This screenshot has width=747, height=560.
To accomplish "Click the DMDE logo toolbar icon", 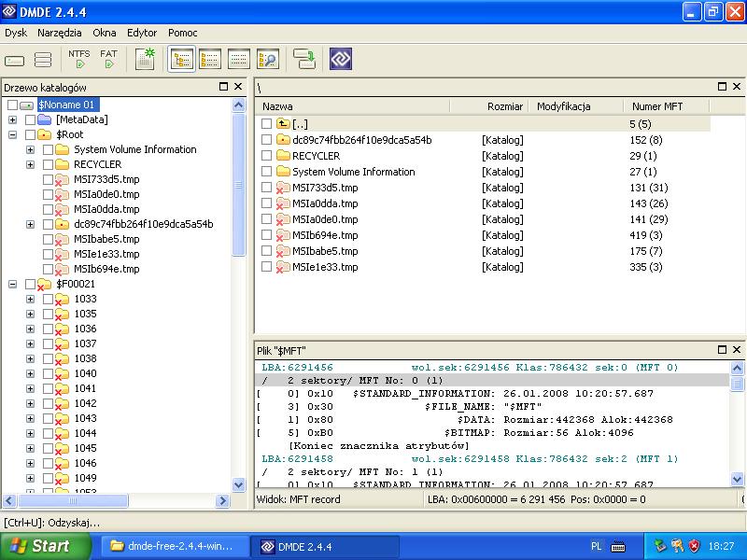I will click(341, 59).
